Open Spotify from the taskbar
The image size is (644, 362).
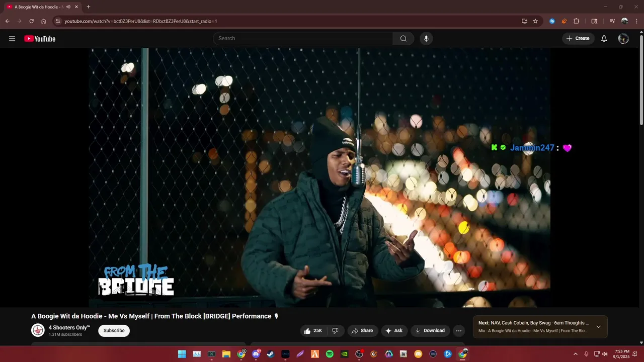(x=330, y=354)
